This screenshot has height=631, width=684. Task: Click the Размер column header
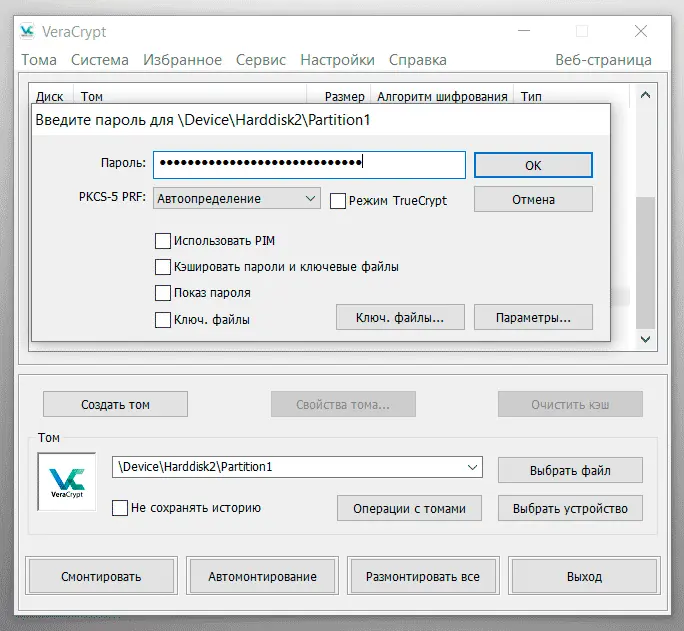339,96
